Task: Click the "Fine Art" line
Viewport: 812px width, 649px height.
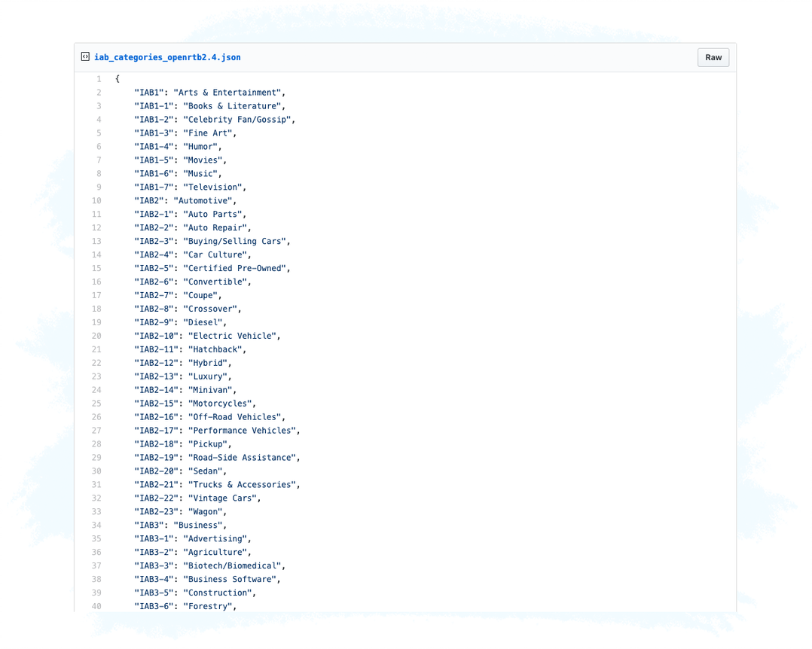Action: point(185,133)
